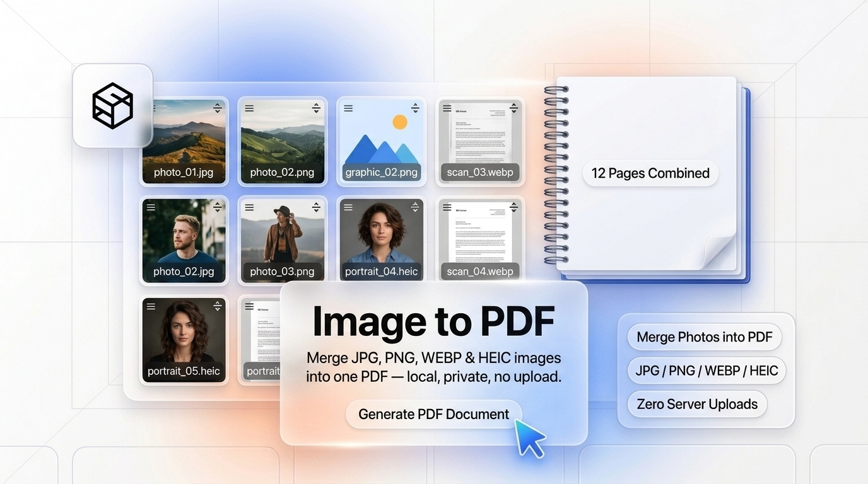Image resolution: width=868 pixels, height=484 pixels.
Task: Click the text starting with Merge JPG, PNG, WEBP
Action: pos(434,367)
